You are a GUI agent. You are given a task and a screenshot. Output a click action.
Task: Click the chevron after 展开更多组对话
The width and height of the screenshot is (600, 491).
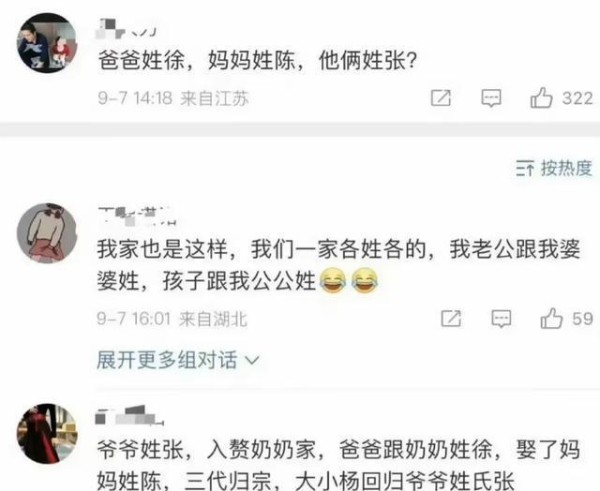point(252,360)
